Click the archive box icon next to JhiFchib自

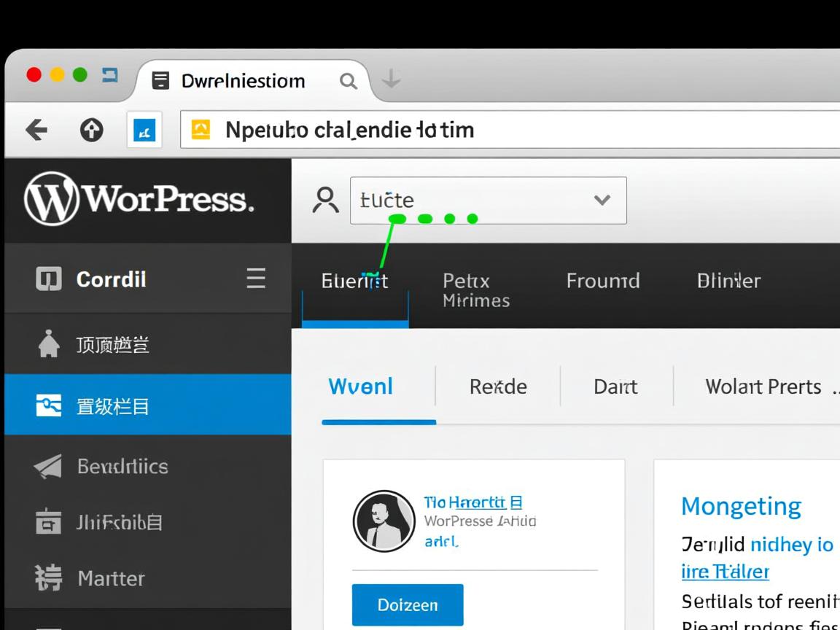pos(48,522)
